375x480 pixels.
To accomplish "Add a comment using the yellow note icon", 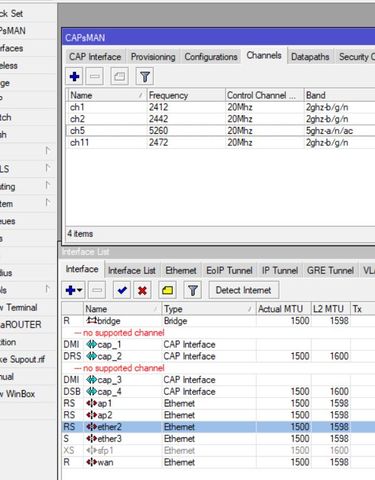I will [167, 290].
